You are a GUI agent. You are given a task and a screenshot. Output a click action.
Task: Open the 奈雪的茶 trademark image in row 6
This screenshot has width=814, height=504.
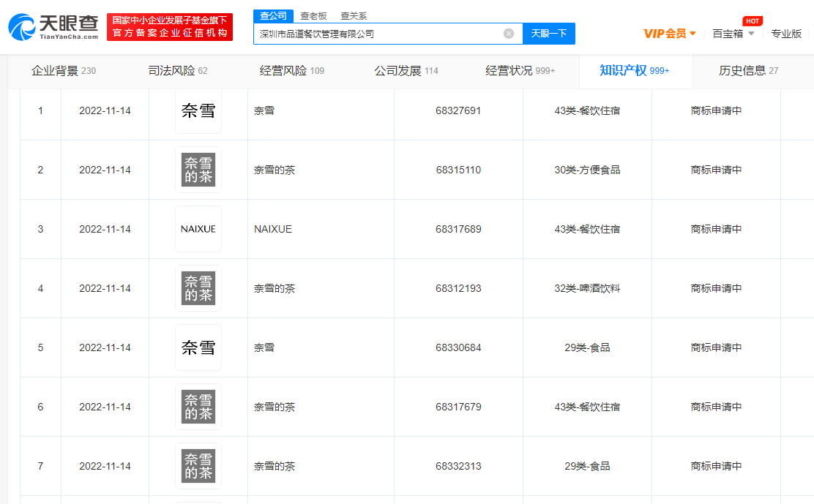click(198, 407)
